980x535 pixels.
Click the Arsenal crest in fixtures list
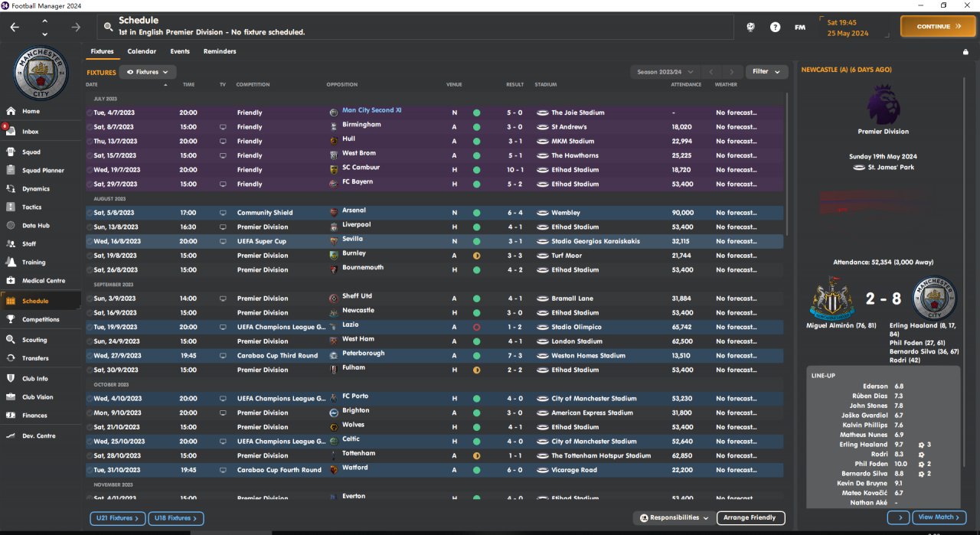[333, 212]
